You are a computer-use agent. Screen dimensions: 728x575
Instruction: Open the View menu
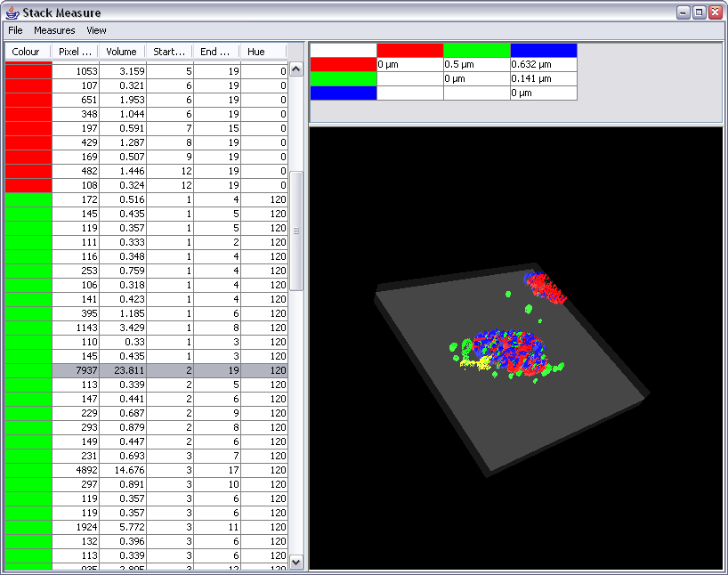[96, 30]
